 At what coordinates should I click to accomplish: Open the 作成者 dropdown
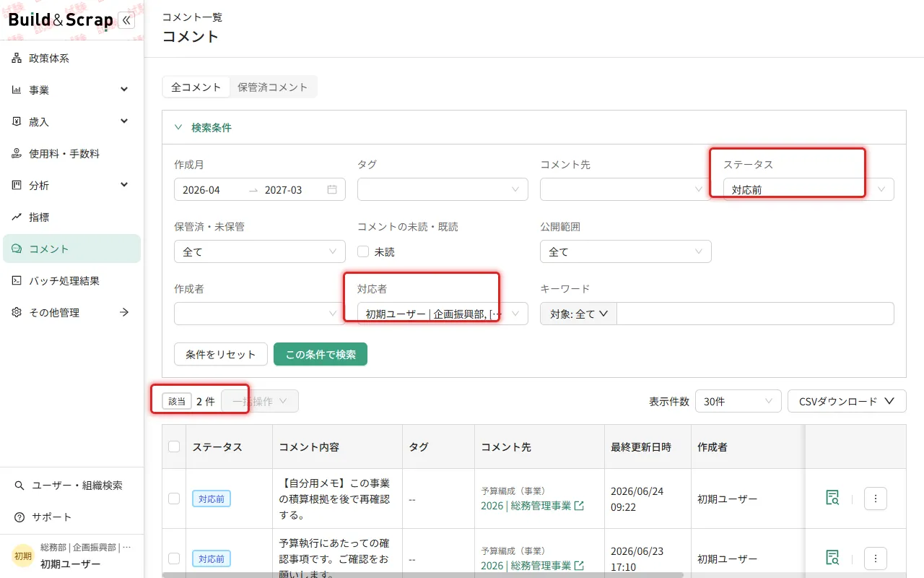[x=260, y=314]
